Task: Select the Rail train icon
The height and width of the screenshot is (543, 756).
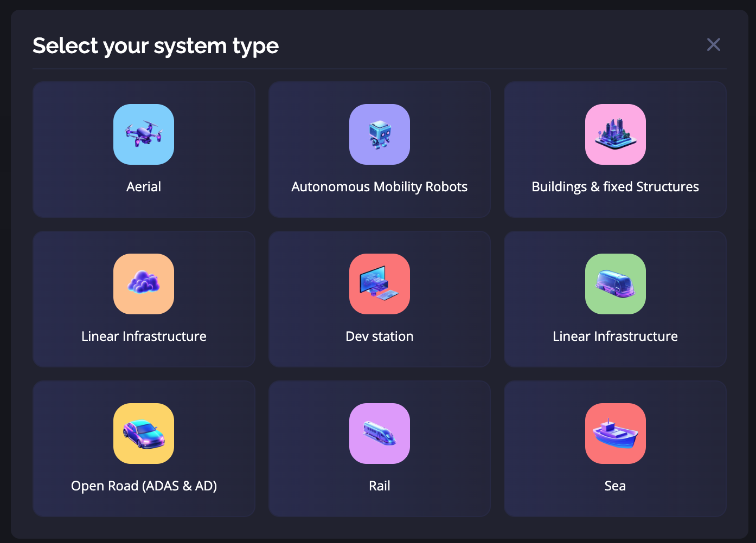Action: point(380,434)
